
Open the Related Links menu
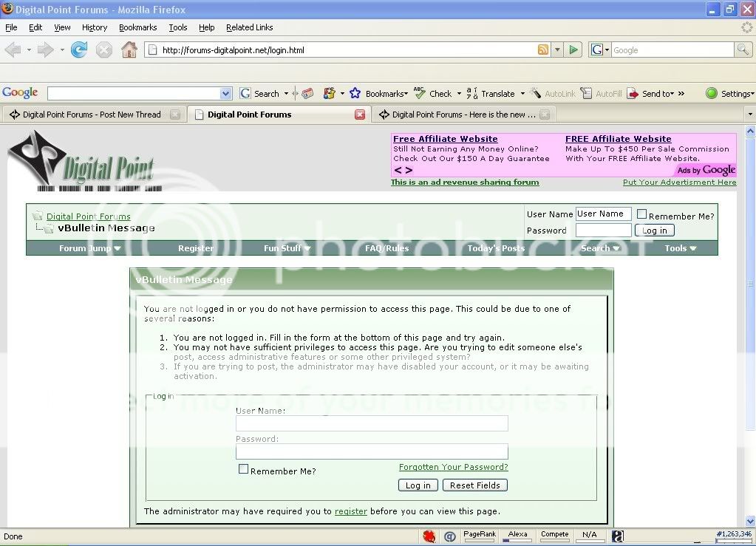point(249,27)
